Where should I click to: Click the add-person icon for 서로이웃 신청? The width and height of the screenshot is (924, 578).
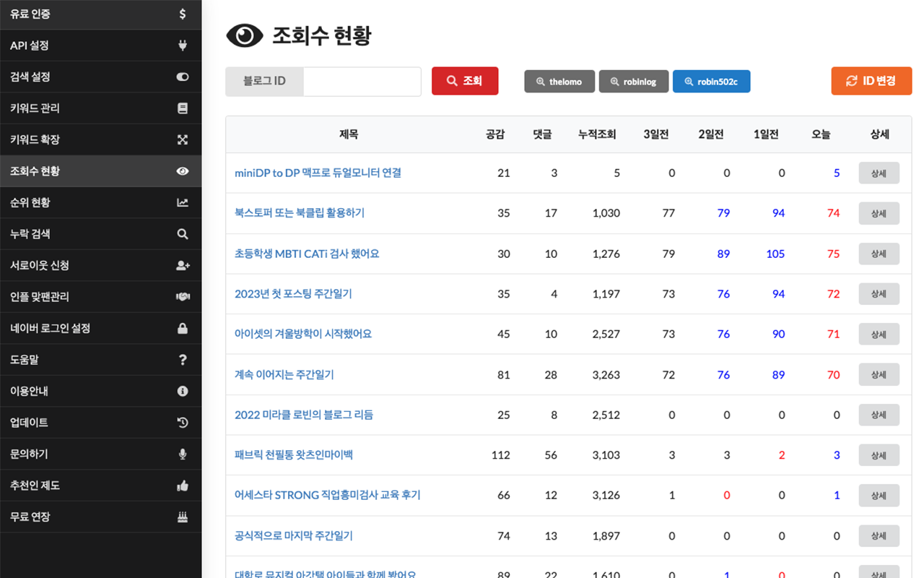click(x=183, y=265)
